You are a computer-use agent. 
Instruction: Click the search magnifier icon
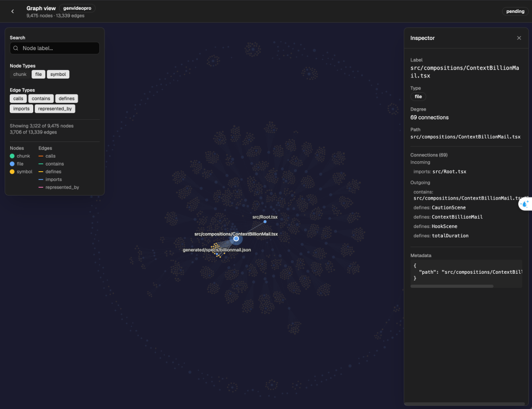click(x=16, y=48)
